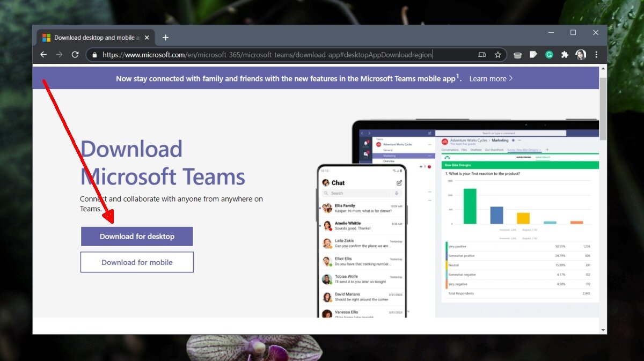Open the Marketing channel's ellipsis options in the preview
The height and width of the screenshot is (361, 644).
tap(519, 140)
